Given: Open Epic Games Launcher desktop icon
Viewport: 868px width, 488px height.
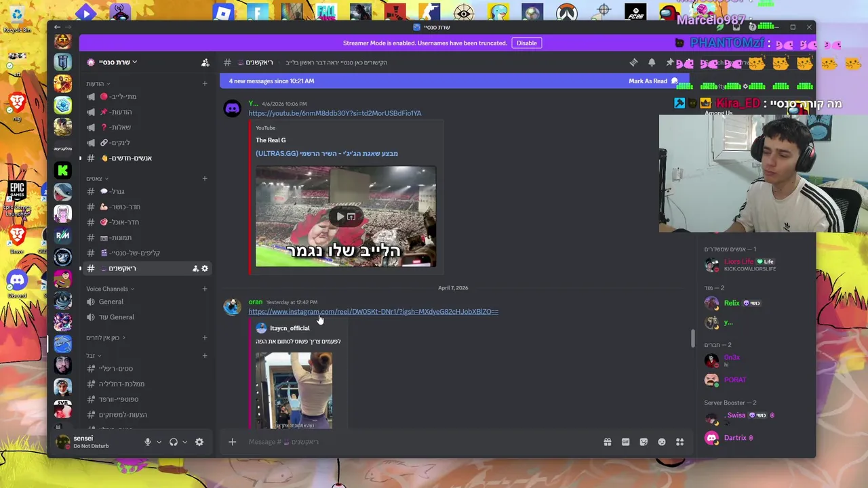Looking at the screenshot, I should (17, 199).
